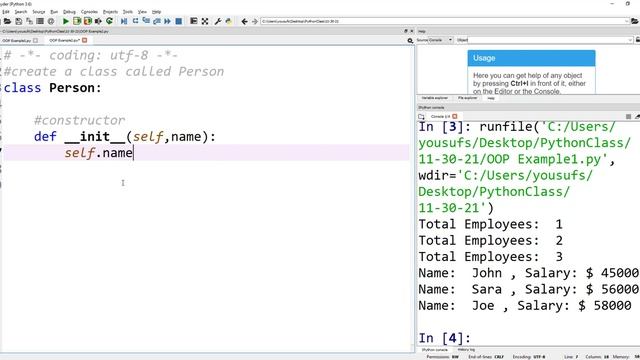Open the Search menu

[20, 12]
